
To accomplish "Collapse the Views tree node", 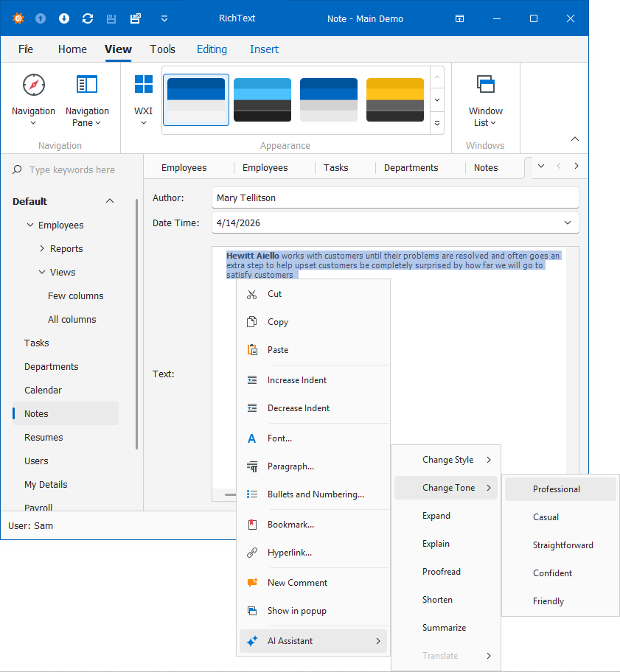I will pyautogui.click(x=42, y=272).
